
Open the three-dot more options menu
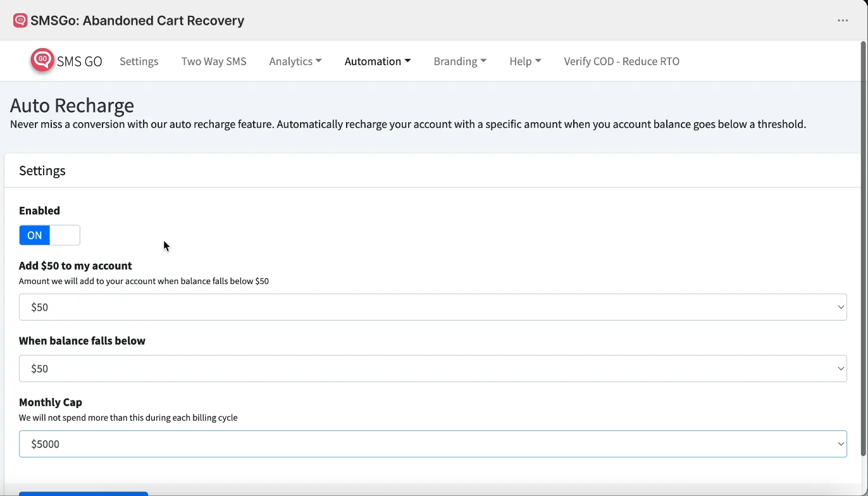coord(843,20)
